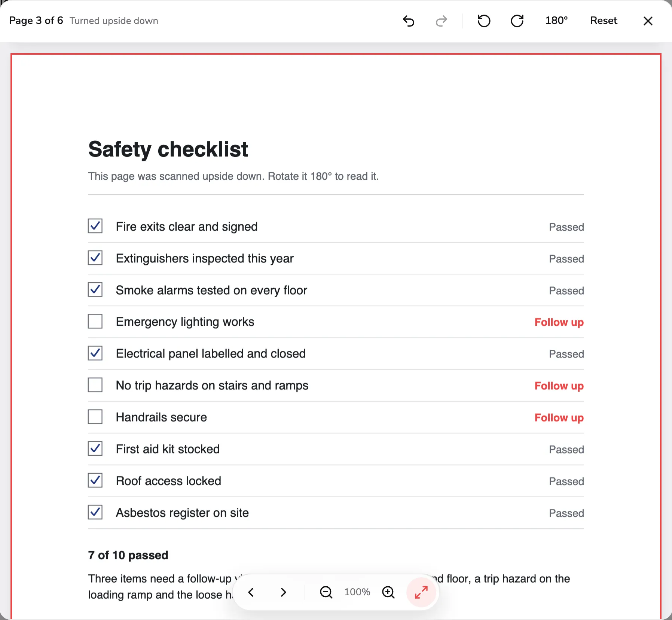Click the 180° rotation indicator
672x620 pixels.
point(556,21)
